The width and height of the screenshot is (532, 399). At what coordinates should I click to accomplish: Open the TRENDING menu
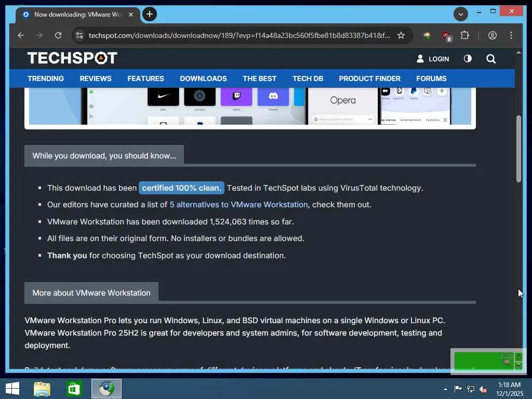click(x=46, y=78)
